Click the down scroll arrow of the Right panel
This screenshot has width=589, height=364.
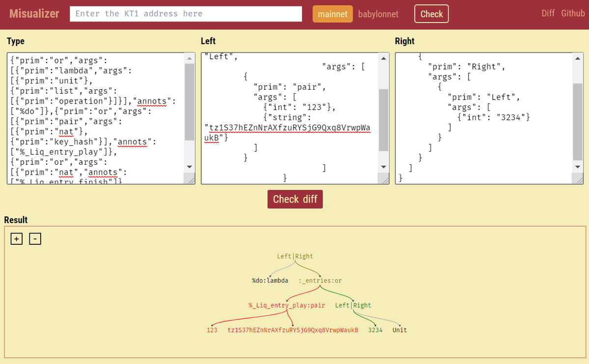[578, 167]
